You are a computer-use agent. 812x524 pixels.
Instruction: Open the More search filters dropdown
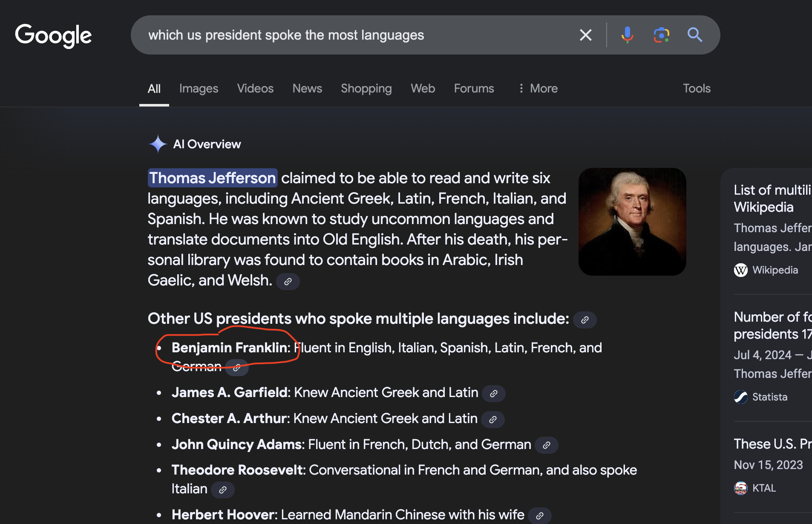coord(538,88)
